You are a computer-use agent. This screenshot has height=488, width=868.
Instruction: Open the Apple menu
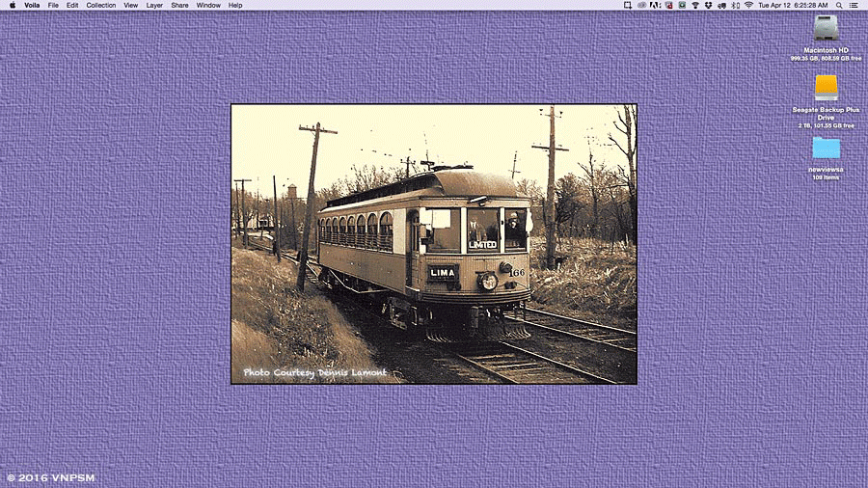tap(13, 5)
